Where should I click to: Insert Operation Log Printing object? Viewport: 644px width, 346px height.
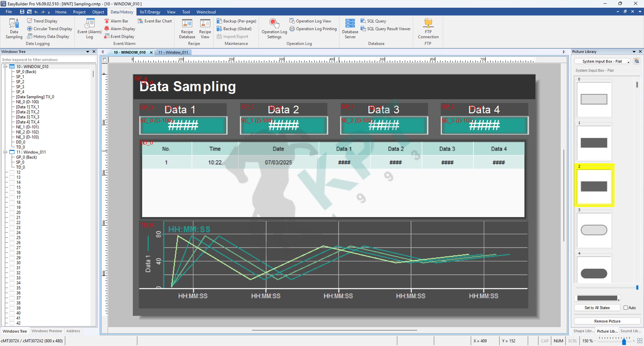[x=313, y=29]
